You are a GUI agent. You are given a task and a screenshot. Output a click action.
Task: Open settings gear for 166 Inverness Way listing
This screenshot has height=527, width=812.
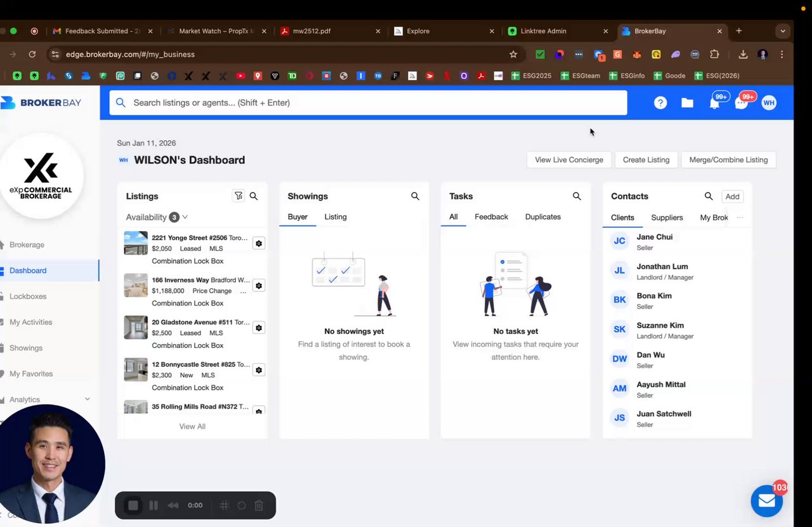click(259, 286)
